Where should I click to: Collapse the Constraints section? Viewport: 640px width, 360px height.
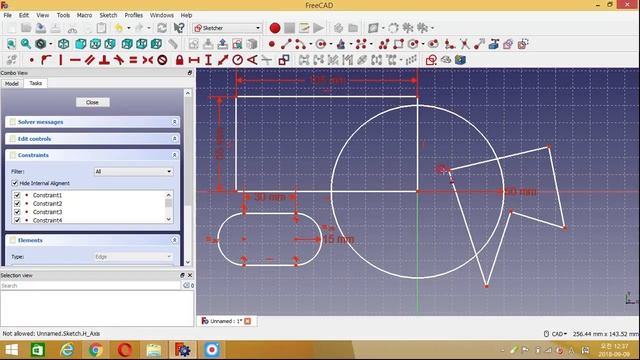(x=174, y=156)
